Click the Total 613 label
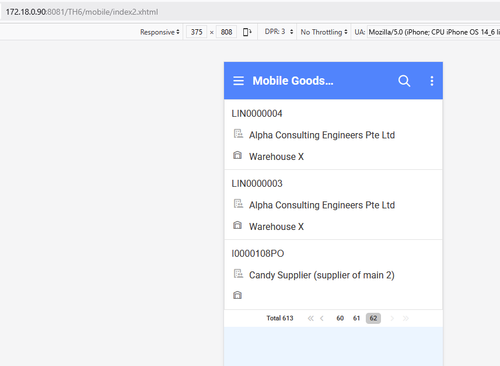This screenshot has height=366, width=500. click(280, 318)
